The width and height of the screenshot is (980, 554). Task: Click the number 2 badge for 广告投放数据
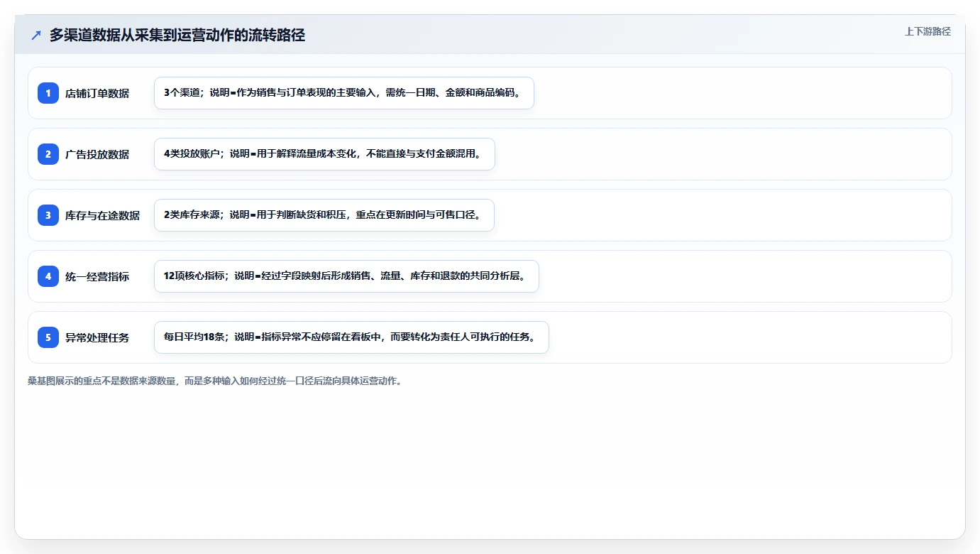(48, 153)
